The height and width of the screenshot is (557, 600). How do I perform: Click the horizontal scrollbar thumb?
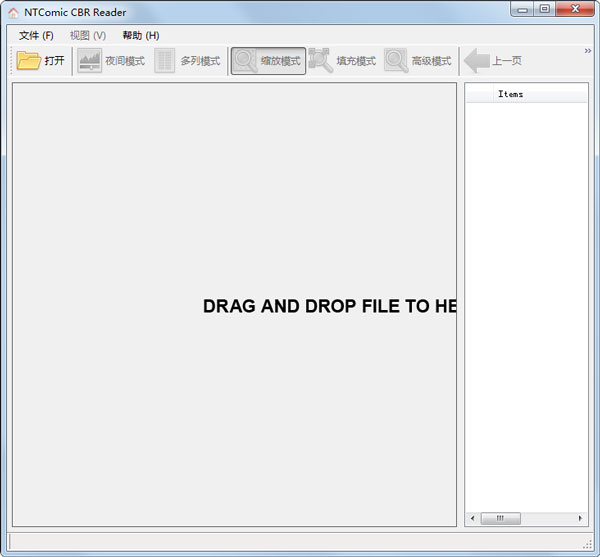tap(500, 518)
